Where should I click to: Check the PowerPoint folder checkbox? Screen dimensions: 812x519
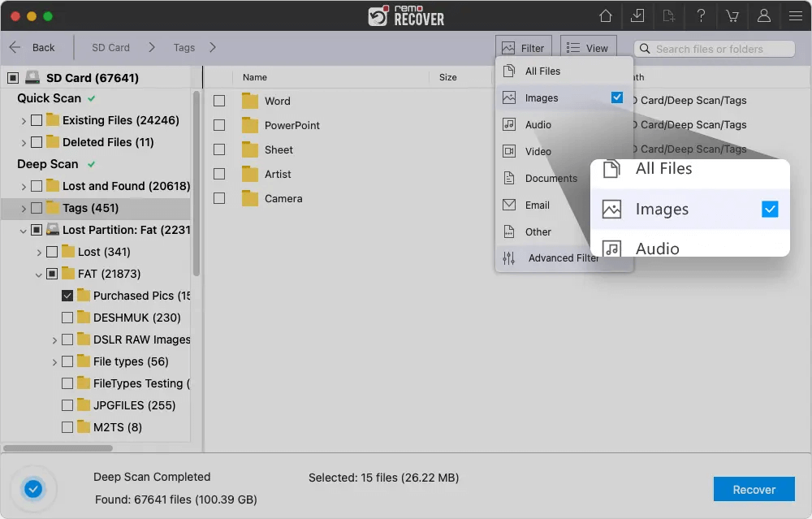[x=219, y=125]
